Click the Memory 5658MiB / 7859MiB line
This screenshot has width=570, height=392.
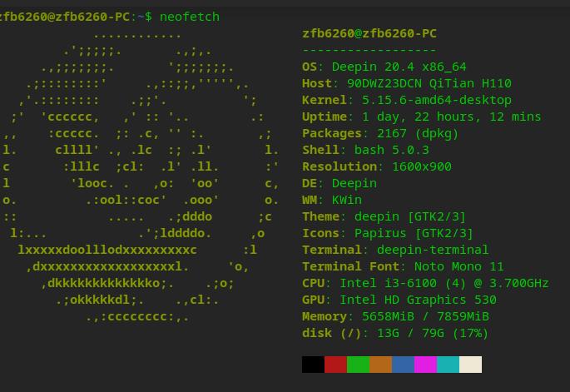(x=395, y=317)
